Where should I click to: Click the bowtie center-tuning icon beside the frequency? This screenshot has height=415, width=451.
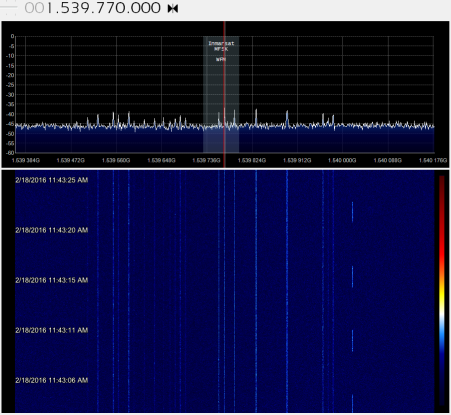173,9
